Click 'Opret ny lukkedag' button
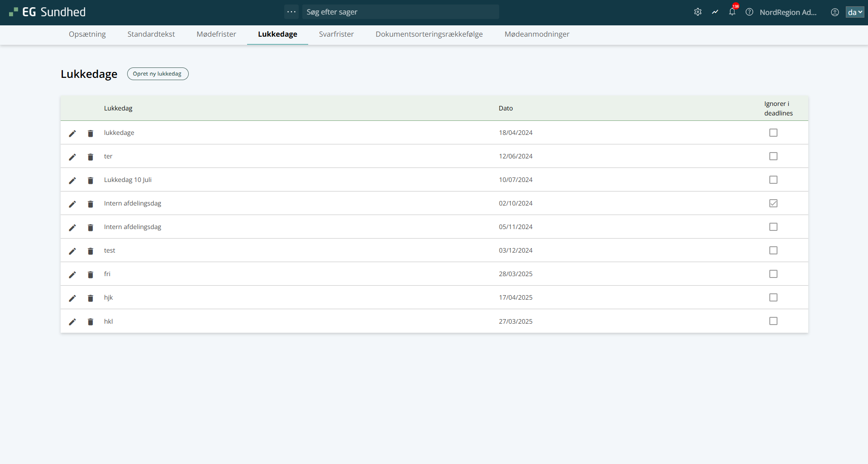Image resolution: width=868 pixels, height=464 pixels. tap(157, 74)
